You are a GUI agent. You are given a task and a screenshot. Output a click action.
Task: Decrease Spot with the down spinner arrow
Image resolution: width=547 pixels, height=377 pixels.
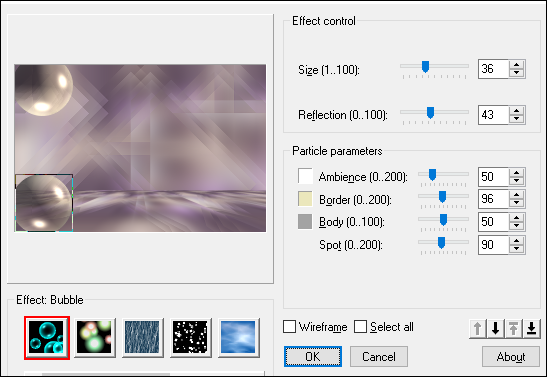coord(517,249)
